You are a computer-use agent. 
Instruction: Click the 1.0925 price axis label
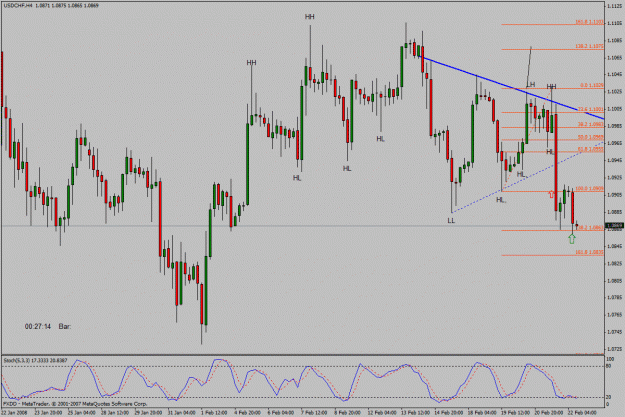click(x=614, y=177)
